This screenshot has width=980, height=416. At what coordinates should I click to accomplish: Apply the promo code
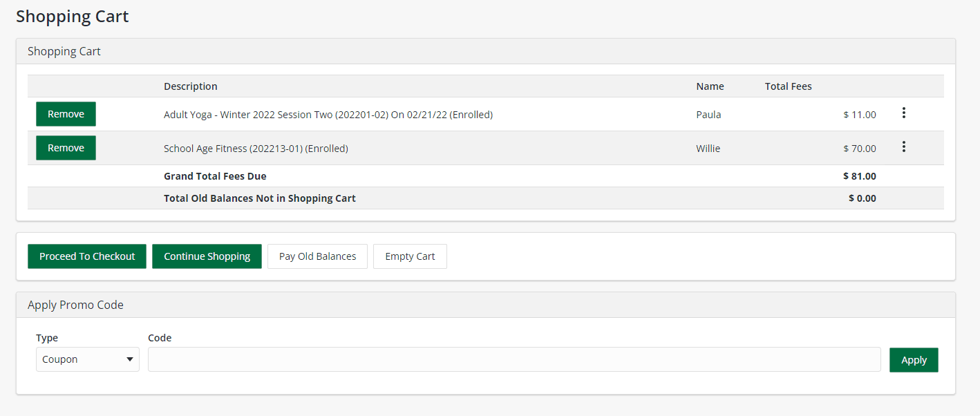913,360
